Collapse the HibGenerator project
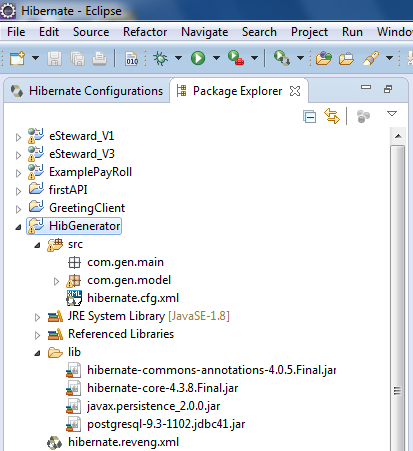 [x=18, y=227]
